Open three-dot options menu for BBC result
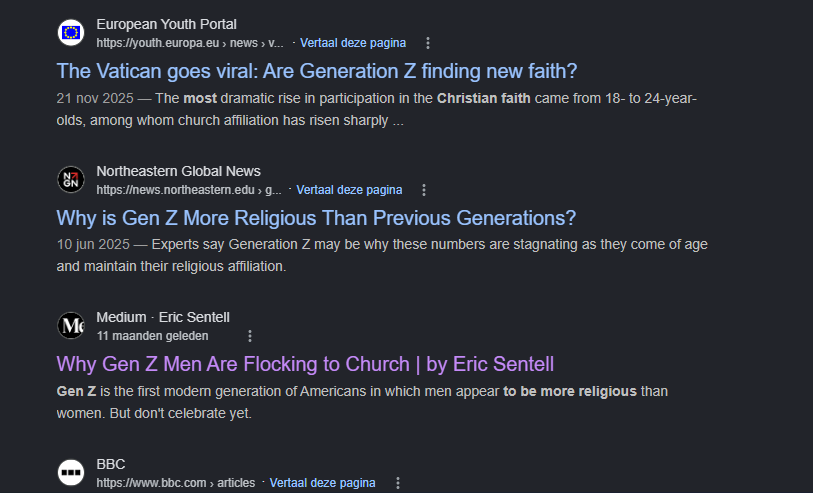Viewport: 813px width, 493px height. coord(397,483)
